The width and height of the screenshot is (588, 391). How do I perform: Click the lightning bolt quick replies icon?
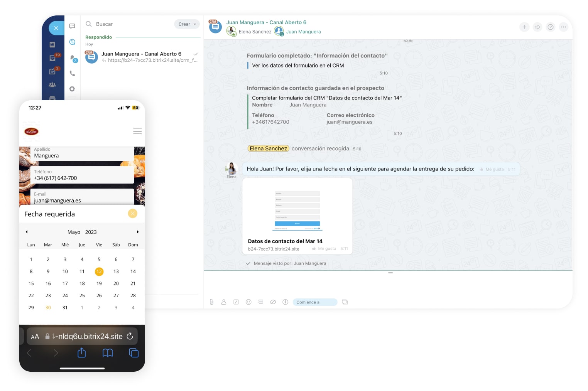click(x=285, y=302)
